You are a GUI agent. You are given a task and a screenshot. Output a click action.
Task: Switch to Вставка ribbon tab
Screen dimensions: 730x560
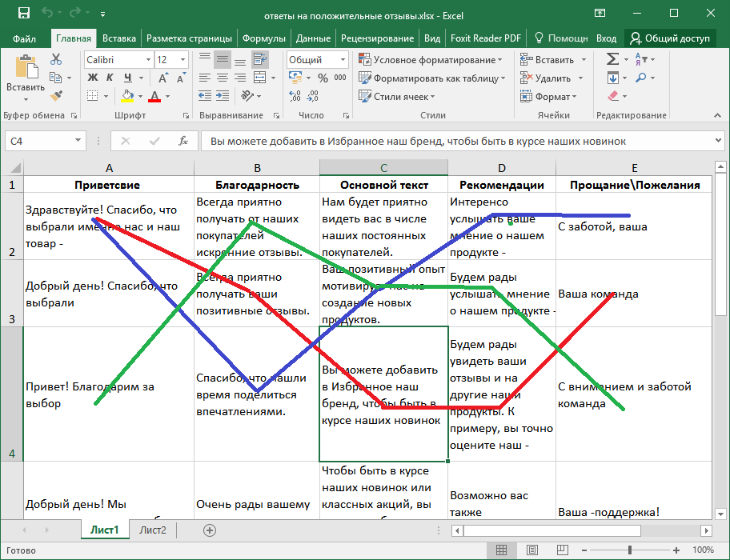click(119, 38)
